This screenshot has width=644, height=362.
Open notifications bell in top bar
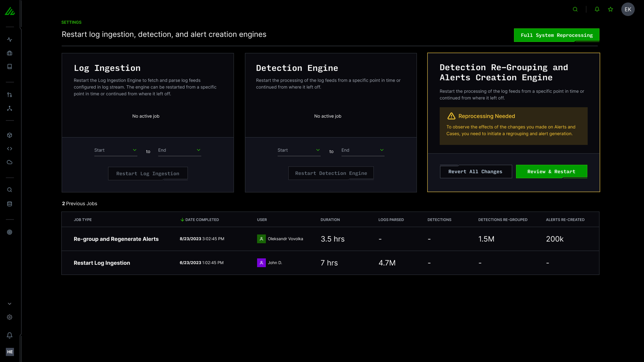(597, 9)
